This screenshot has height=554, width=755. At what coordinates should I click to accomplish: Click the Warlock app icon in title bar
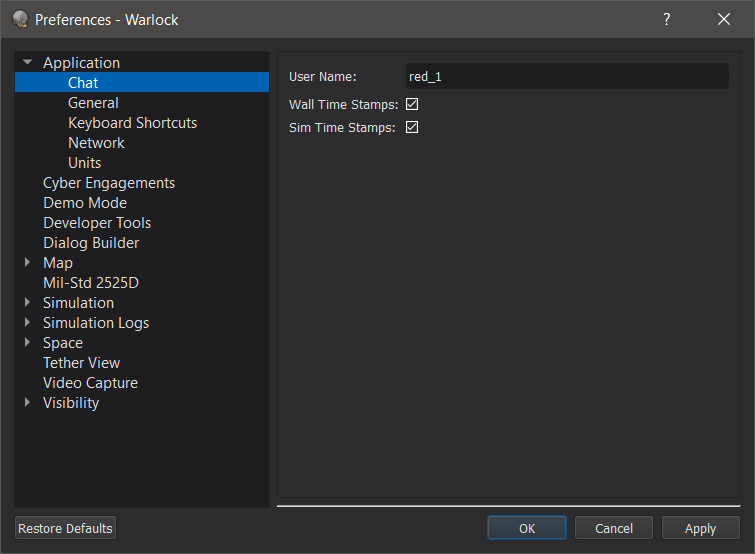20,20
